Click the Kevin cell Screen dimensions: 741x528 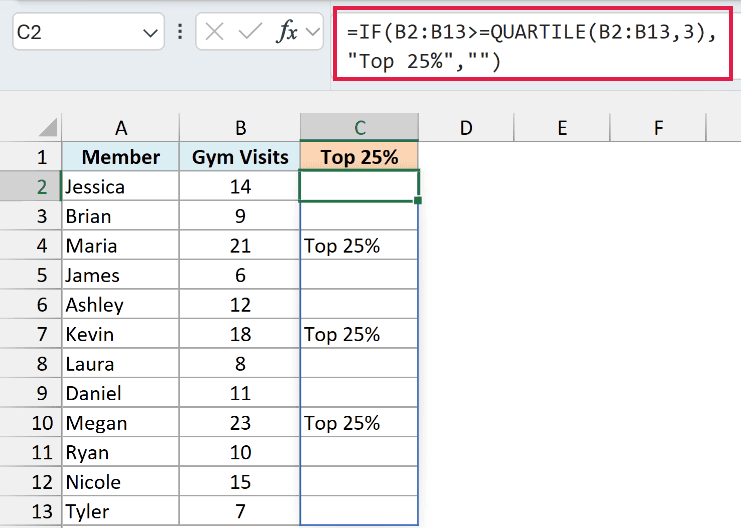click(x=121, y=334)
